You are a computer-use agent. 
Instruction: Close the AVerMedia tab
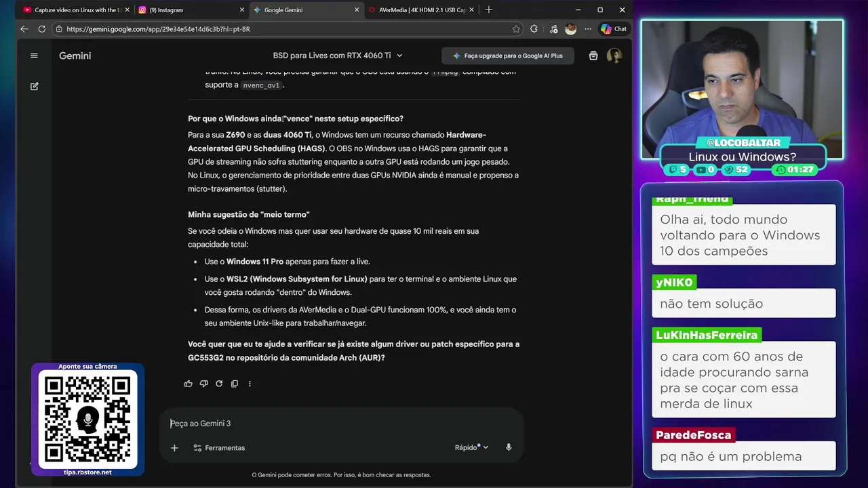point(471,10)
